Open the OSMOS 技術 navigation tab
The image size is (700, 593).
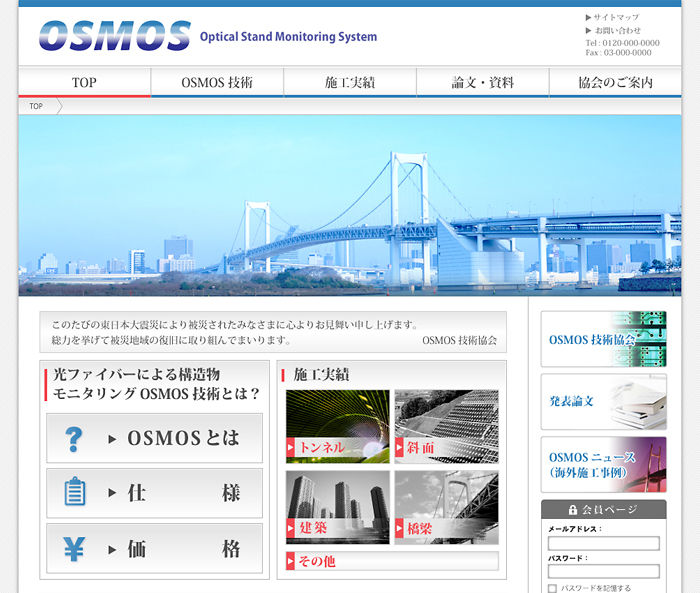pyautogui.click(x=217, y=82)
